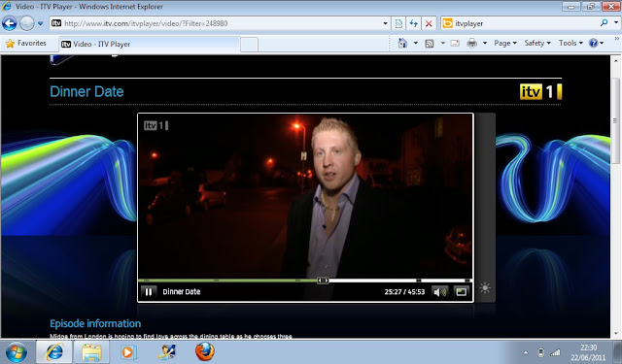Toggle the dim lights sun icon

tap(485, 288)
